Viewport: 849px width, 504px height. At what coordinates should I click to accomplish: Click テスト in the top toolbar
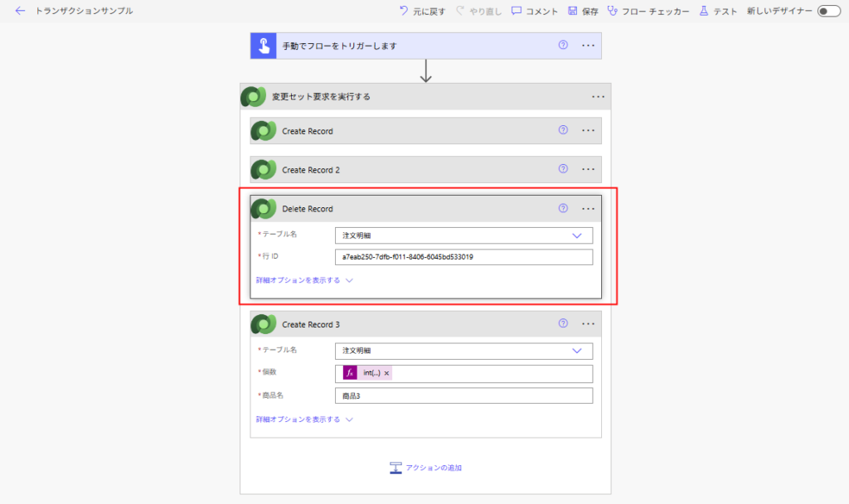click(x=718, y=11)
